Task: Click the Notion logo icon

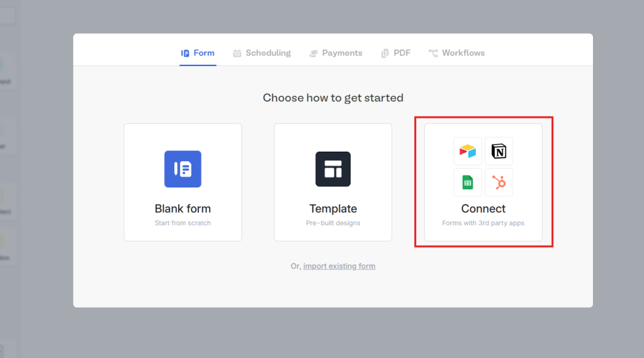Action: click(499, 151)
